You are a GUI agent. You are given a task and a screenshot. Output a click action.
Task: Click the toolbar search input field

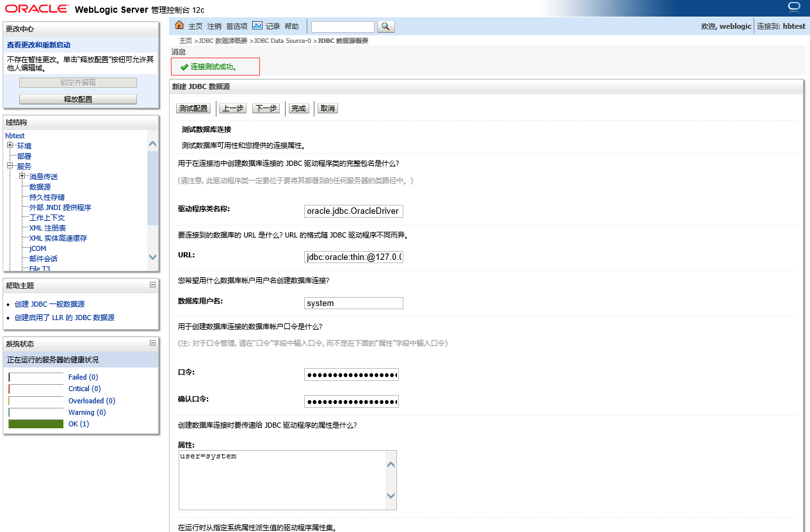[x=343, y=26]
